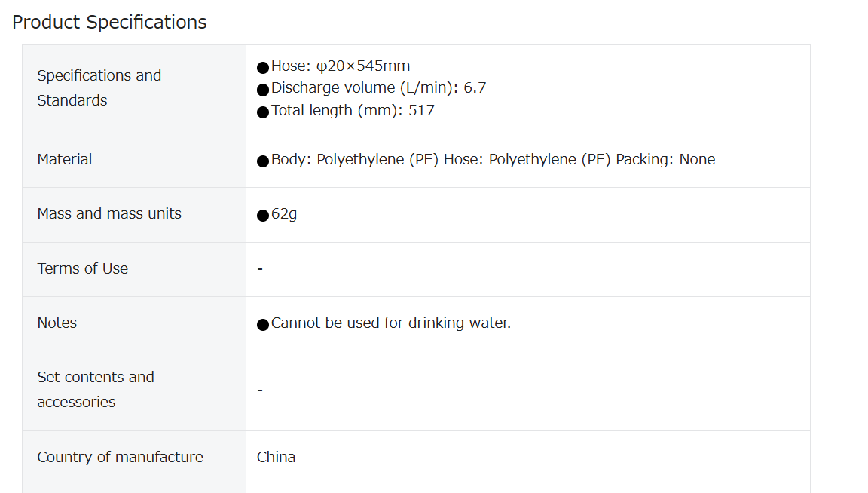Viewport: 868px width, 493px height.
Task: Click the 62g mass value
Action: point(284,214)
